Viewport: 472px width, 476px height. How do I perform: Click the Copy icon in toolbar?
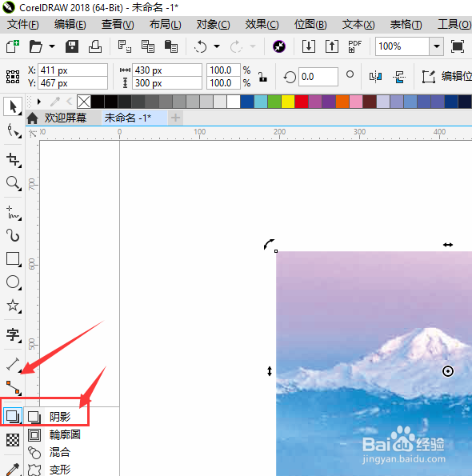tap(148, 46)
